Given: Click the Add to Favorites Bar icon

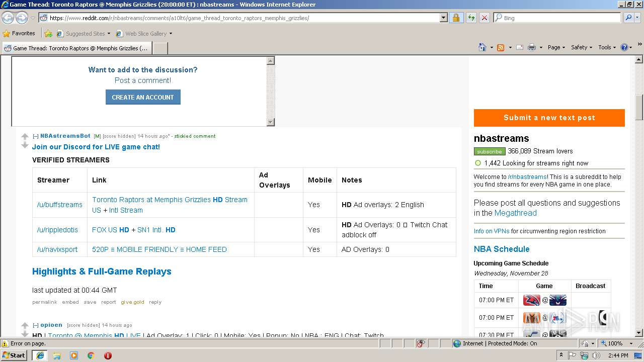Looking at the screenshot, I should pyautogui.click(x=48, y=34).
